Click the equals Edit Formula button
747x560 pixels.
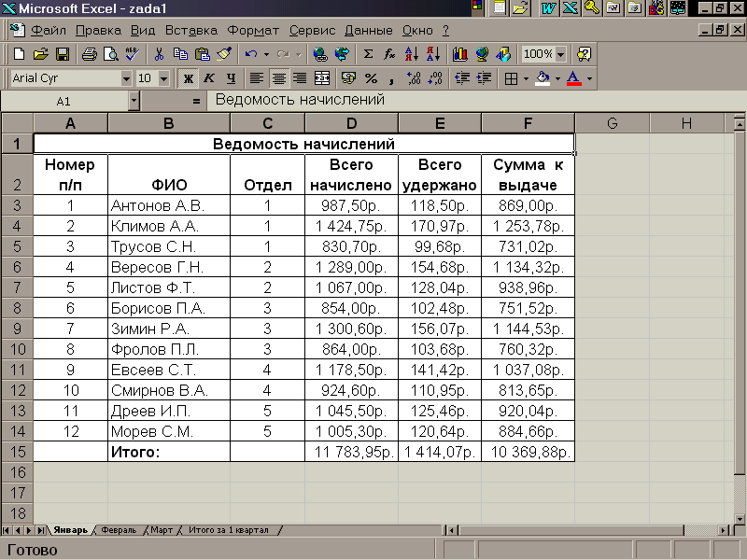(x=196, y=101)
